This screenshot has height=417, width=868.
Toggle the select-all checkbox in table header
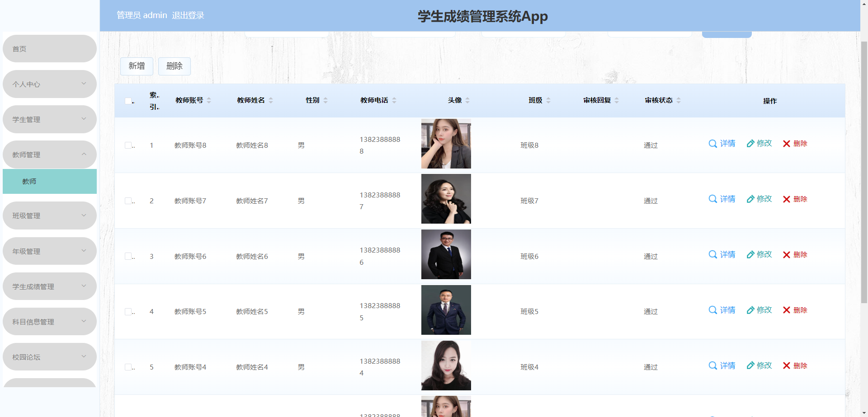pyautogui.click(x=128, y=101)
